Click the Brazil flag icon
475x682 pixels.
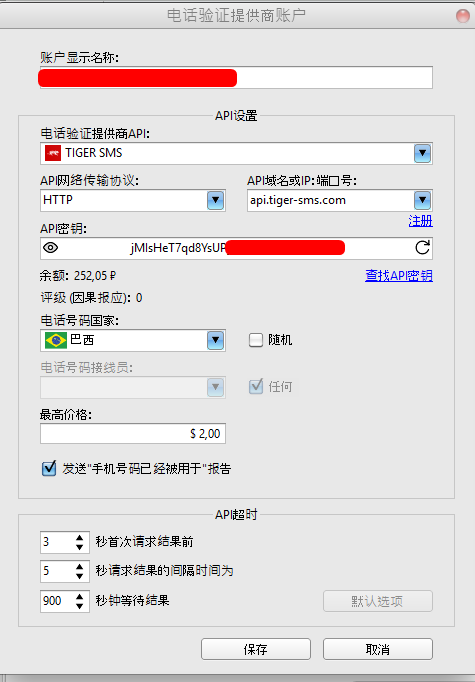[x=56, y=340]
